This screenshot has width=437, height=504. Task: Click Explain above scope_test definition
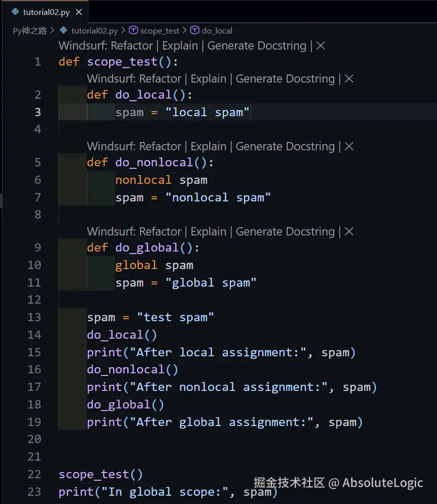pos(180,45)
